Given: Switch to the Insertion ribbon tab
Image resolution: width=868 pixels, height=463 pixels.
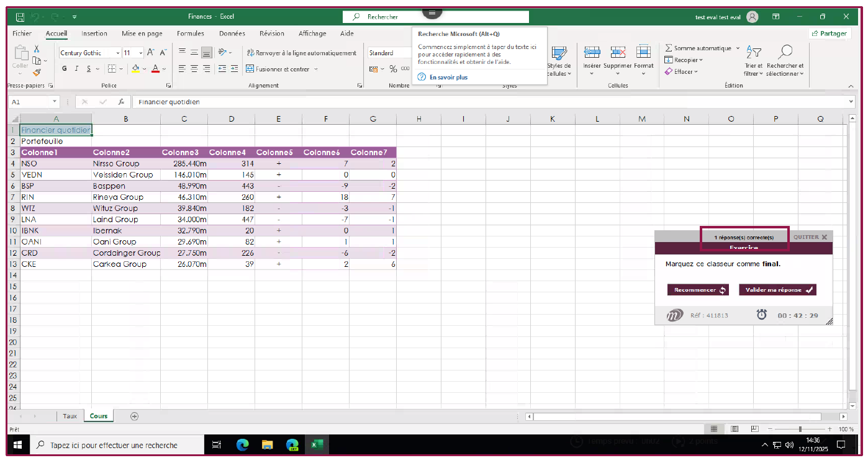Looking at the screenshot, I should tap(94, 34).
